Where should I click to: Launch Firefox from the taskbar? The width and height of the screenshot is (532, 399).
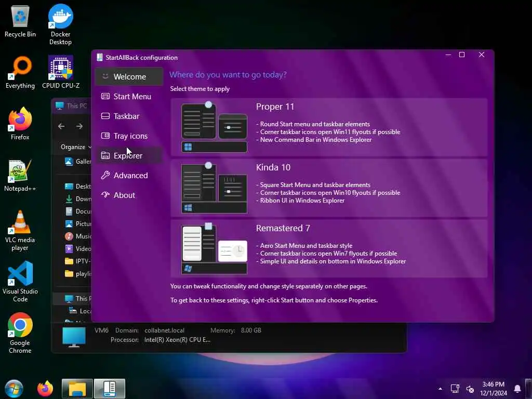(x=45, y=389)
